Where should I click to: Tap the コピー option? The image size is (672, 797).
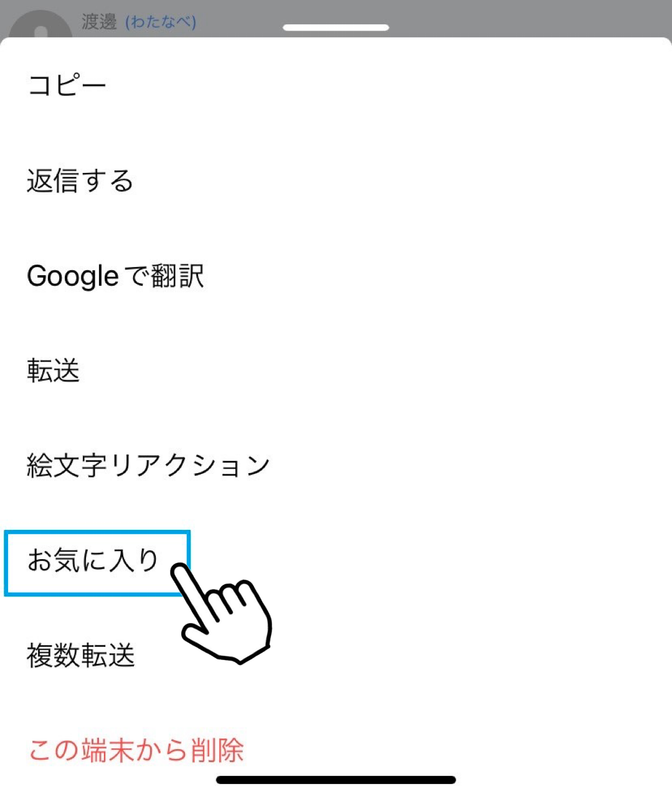pos(67,85)
